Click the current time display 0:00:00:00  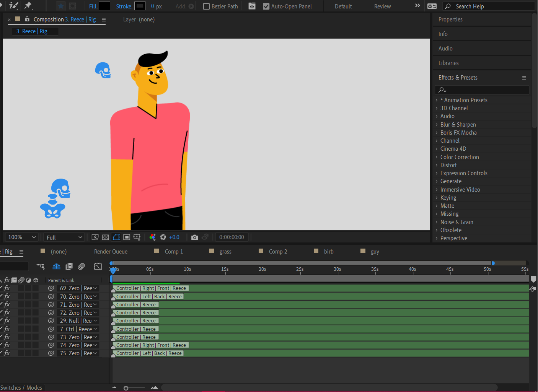(x=232, y=237)
